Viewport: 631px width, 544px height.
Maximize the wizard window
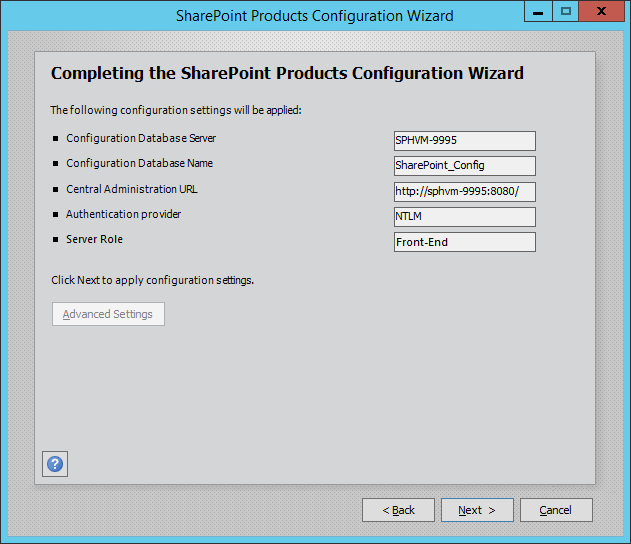tap(565, 11)
